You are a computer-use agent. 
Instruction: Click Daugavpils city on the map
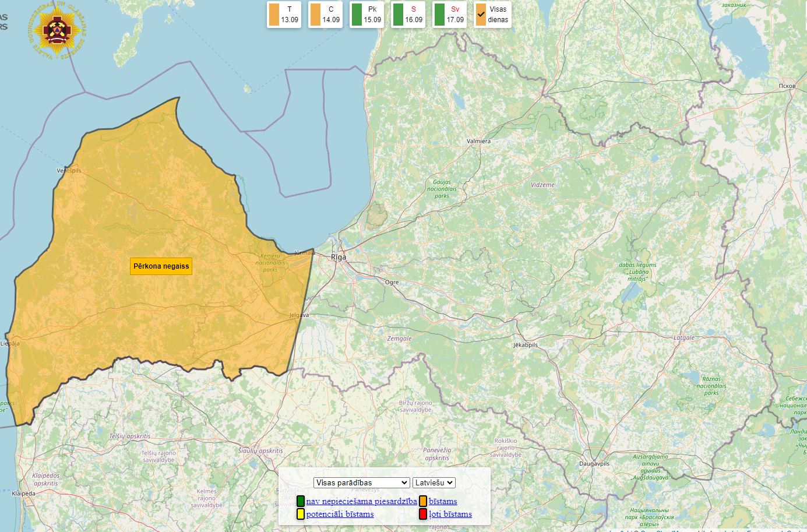pos(594,464)
